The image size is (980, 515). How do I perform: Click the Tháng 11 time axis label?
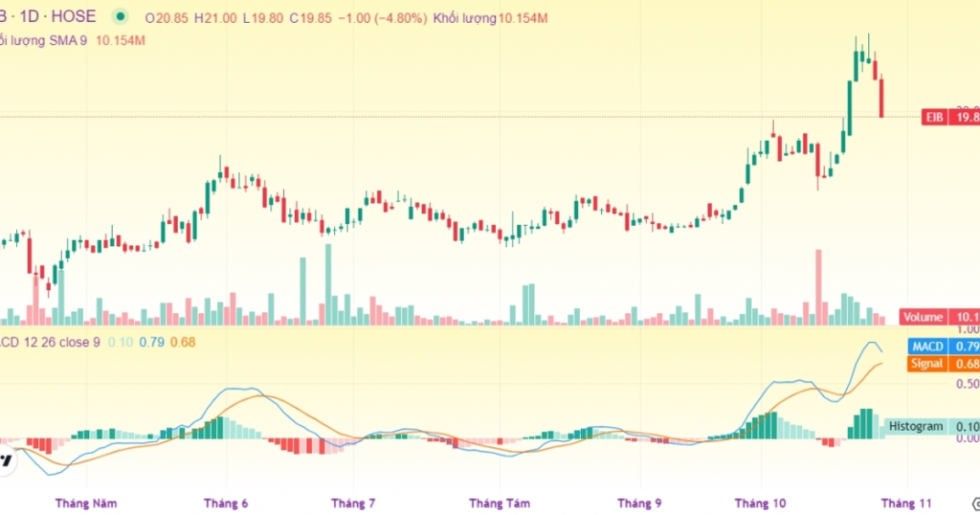point(905,503)
